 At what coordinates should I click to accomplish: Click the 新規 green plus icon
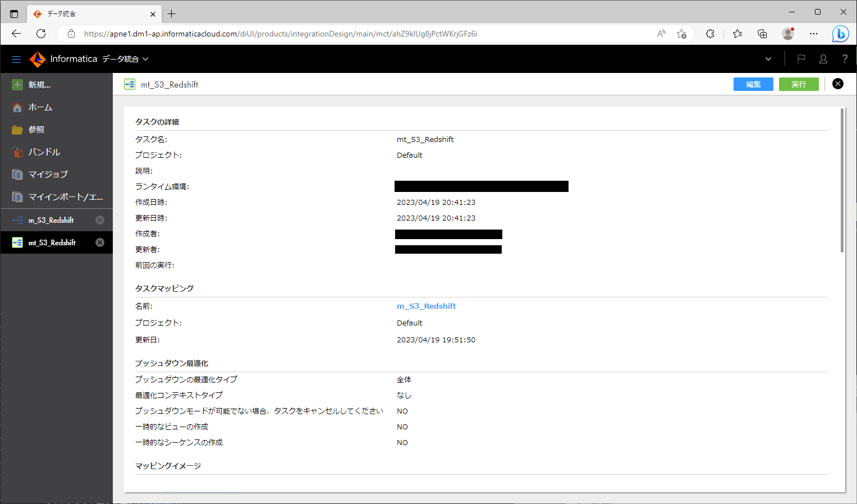[18, 84]
